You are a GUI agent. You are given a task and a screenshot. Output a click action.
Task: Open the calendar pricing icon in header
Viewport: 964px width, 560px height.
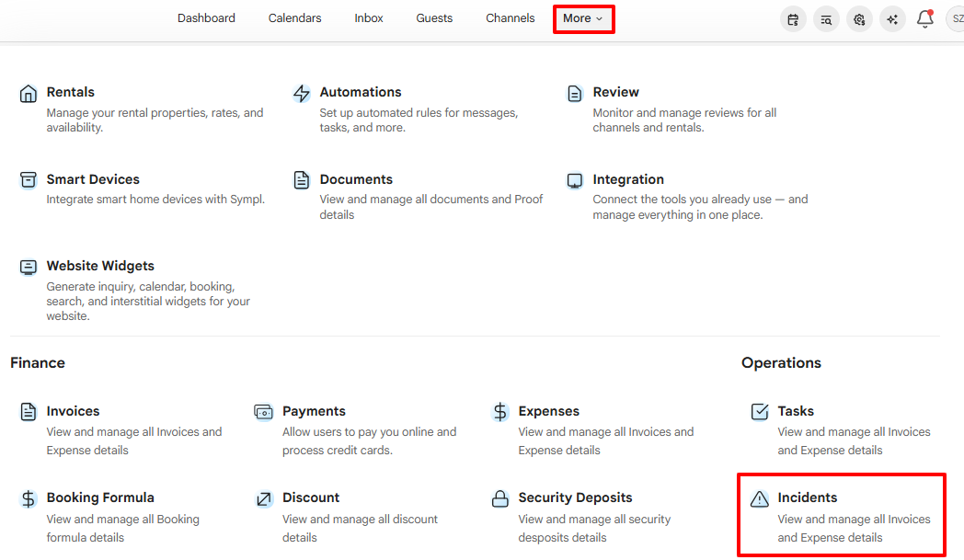pyautogui.click(x=793, y=19)
